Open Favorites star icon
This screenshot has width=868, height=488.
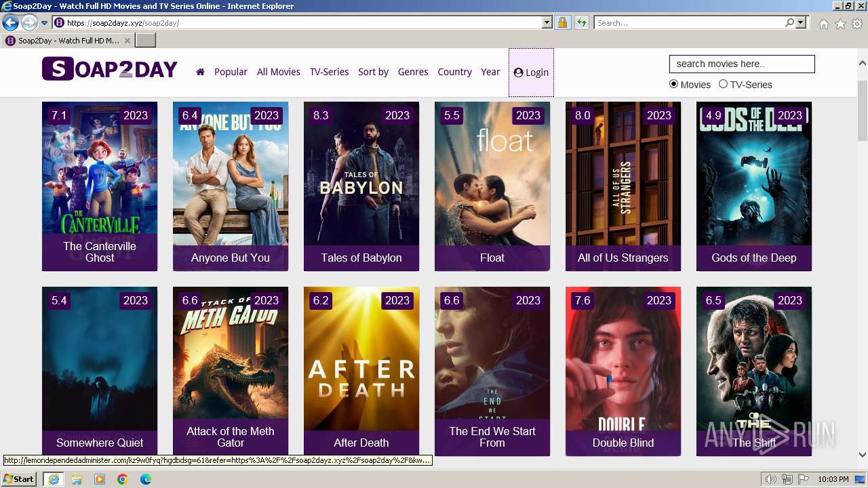840,24
